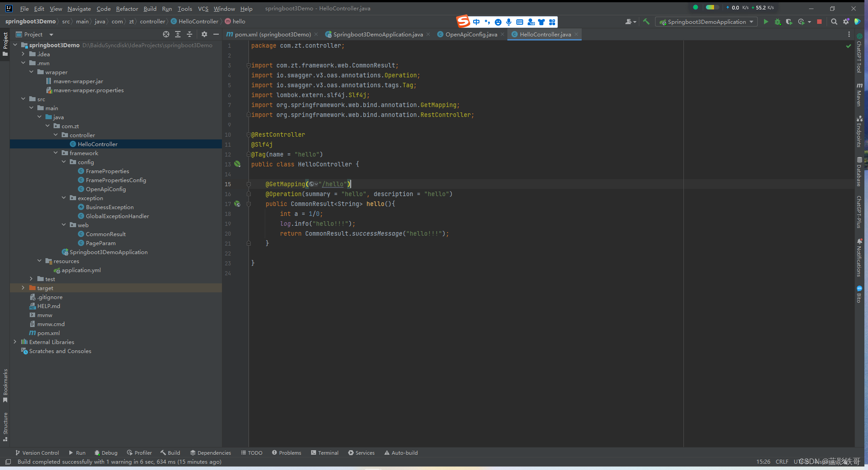The width and height of the screenshot is (868, 470).
Task: Start debugging with the bug icon
Action: [778, 22]
